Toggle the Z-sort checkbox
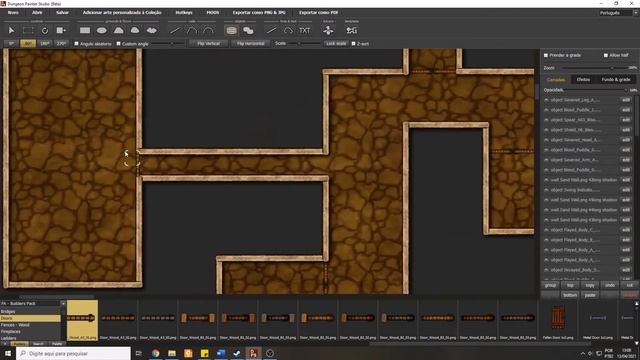Screen dimensions: 640x360 click(x=353, y=44)
